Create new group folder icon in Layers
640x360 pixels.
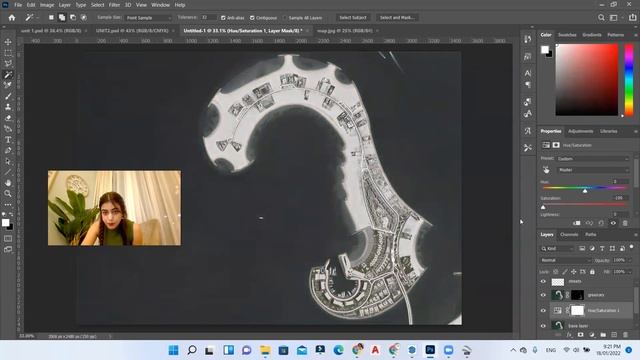point(603,335)
